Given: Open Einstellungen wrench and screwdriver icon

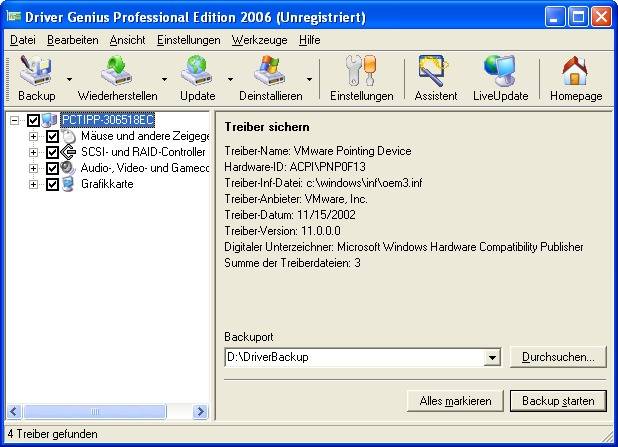Looking at the screenshot, I should (x=361, y=70).
